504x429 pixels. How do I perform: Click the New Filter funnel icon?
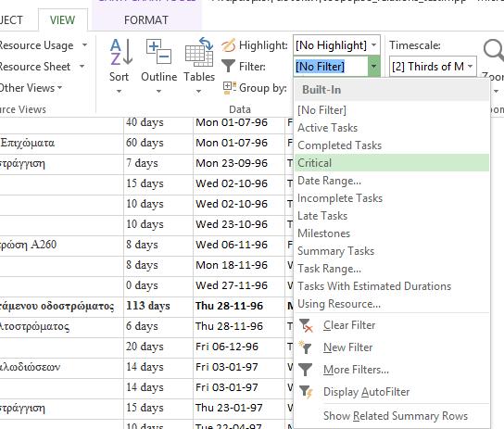click(305, 347)
